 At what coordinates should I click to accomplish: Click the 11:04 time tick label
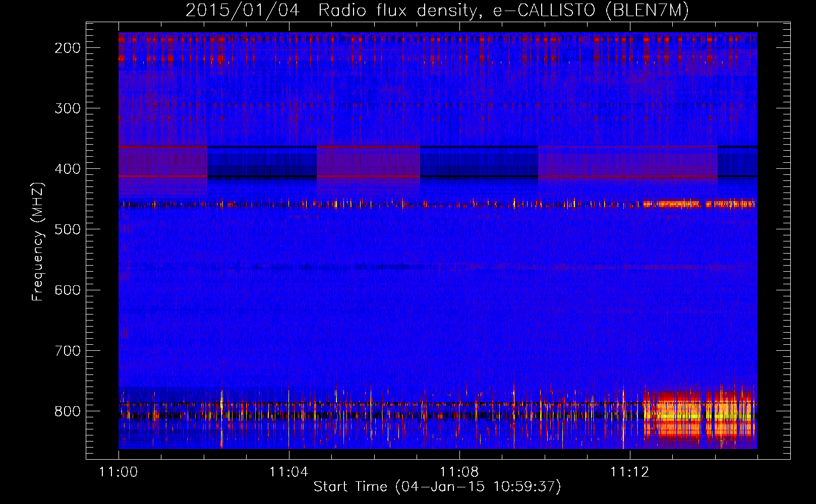(x=288, y=472)
